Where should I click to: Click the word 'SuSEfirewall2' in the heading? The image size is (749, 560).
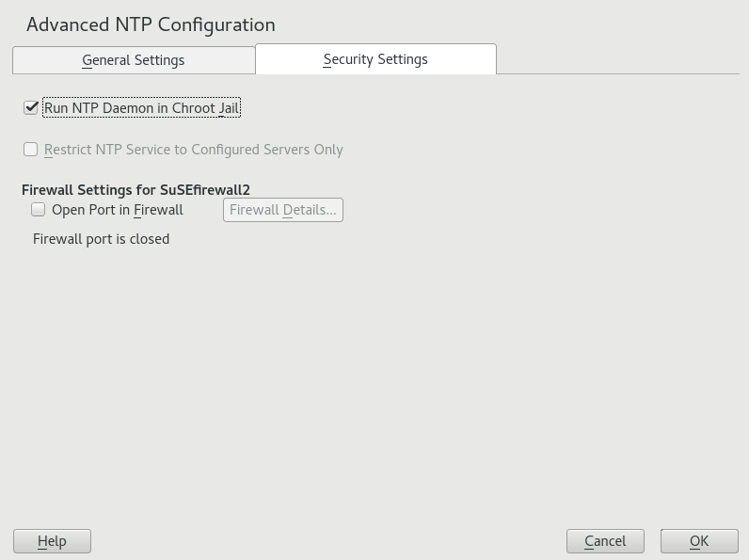pos(205,189)
